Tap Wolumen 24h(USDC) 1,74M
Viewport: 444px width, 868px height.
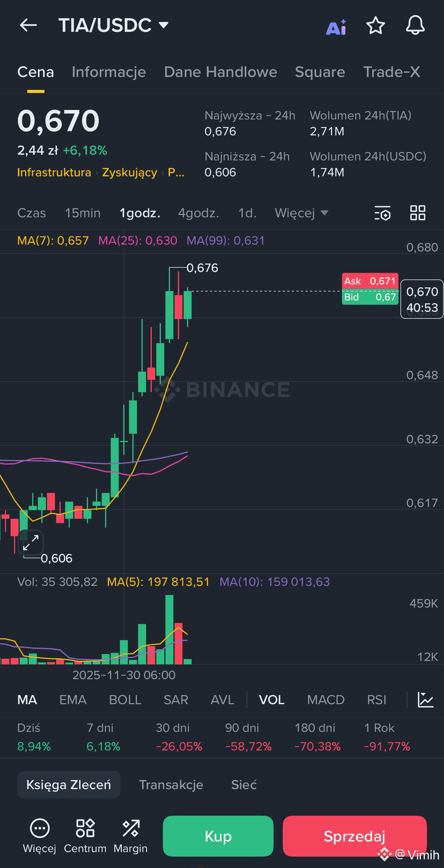tap(327, 173)
